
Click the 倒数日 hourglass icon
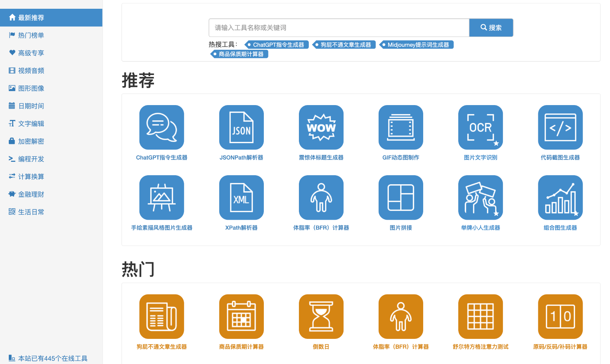(x=321, y=316)
